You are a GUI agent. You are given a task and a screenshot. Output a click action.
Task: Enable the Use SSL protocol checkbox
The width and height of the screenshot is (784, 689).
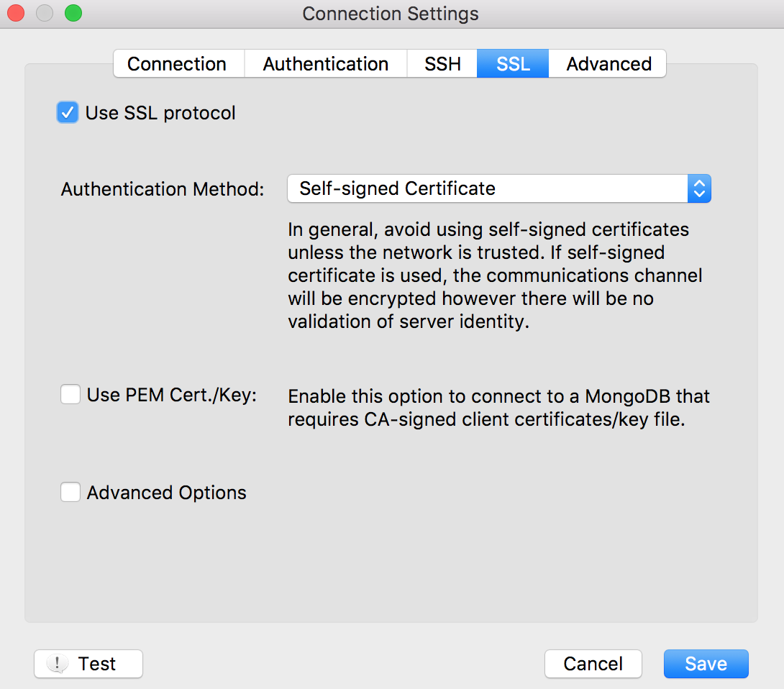click(x=67, y=112)
